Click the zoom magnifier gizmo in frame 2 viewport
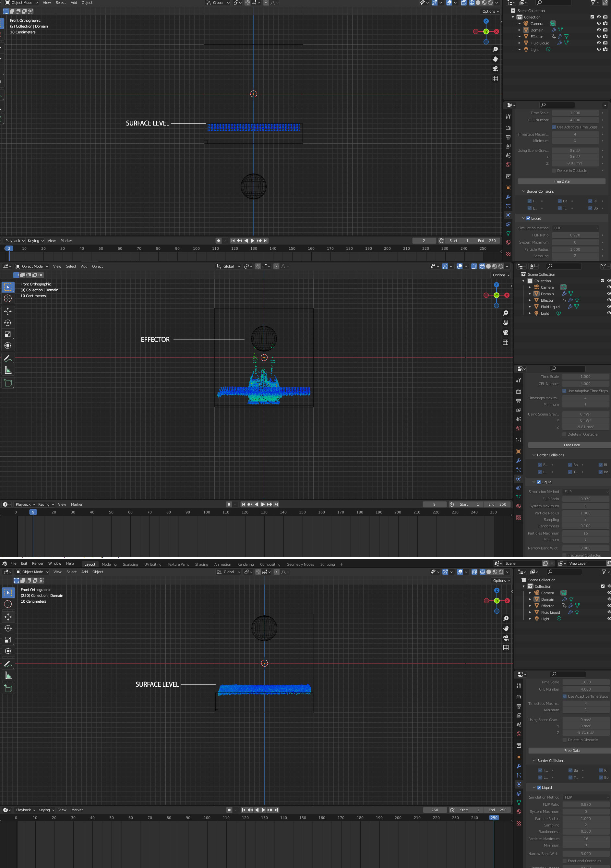Screen dimensions: 611x868 495,50
